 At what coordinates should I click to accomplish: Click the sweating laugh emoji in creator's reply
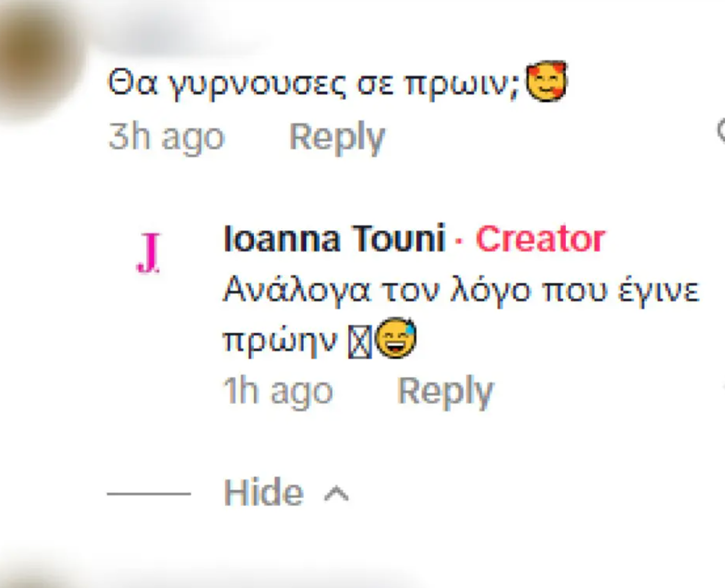click(395, 339)
